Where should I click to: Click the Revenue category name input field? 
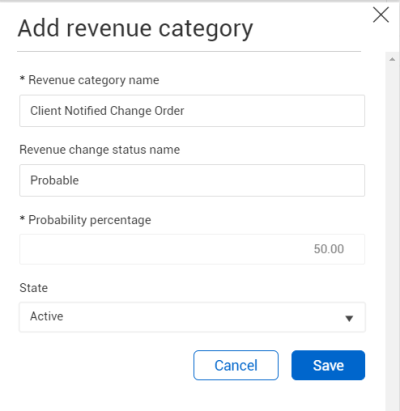(x=192, y=111)
